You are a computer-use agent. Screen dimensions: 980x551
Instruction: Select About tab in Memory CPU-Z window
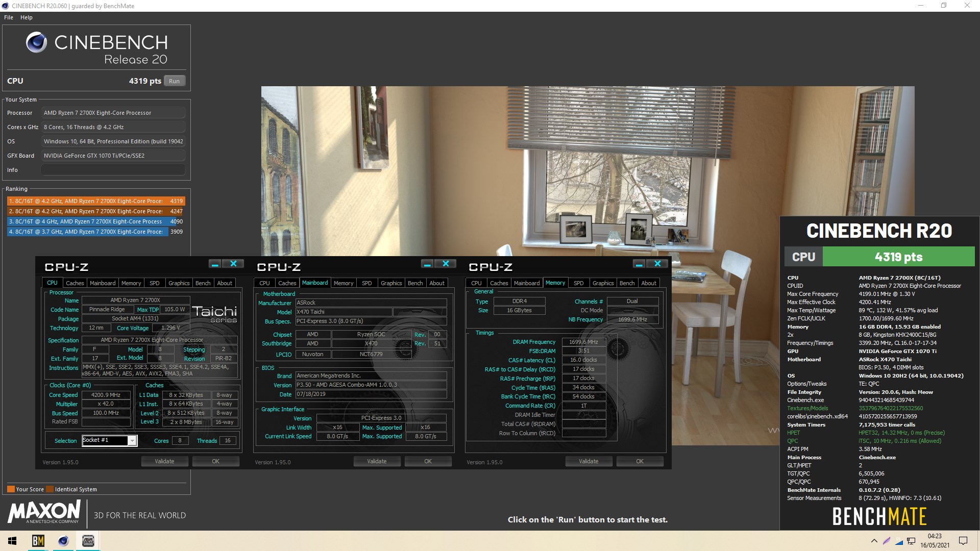[x=649, y=283]
